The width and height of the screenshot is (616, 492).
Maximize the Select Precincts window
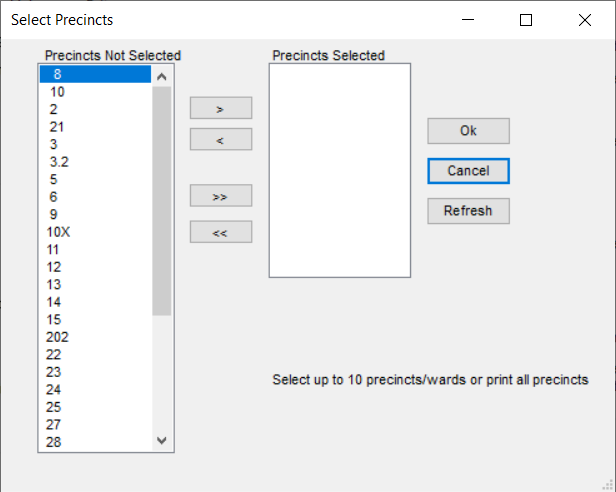[526, 20]
